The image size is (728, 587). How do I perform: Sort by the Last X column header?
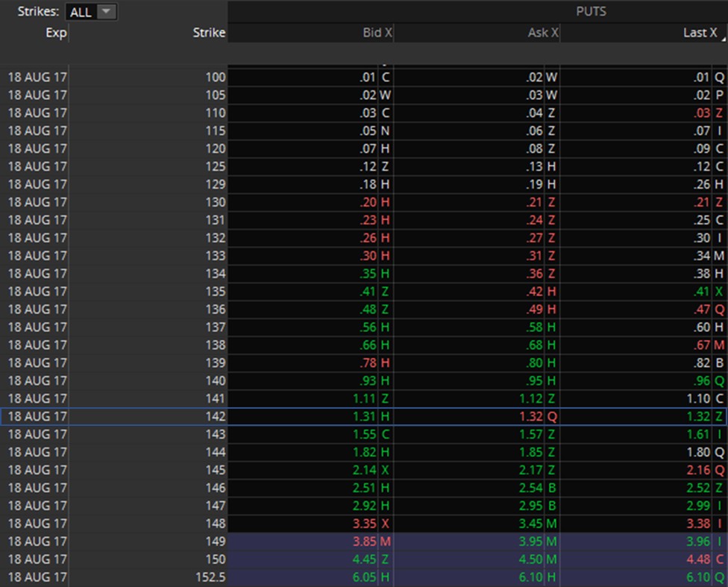click(700, 33)
